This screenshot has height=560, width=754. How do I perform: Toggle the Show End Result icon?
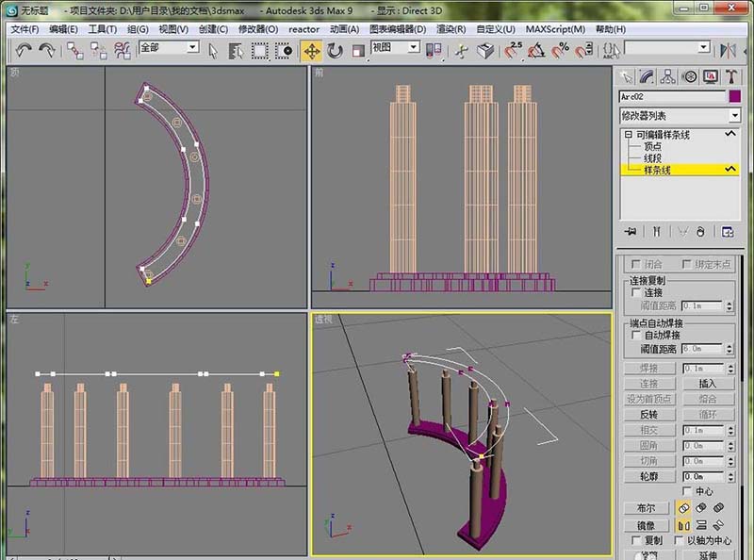(656, 232)
